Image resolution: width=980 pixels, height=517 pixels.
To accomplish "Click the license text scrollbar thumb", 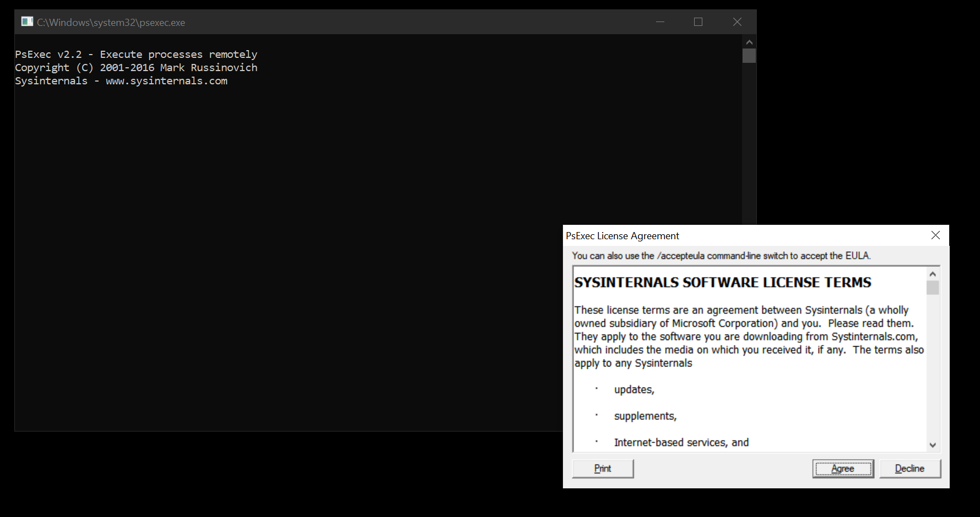I will (x=933, y=288).
